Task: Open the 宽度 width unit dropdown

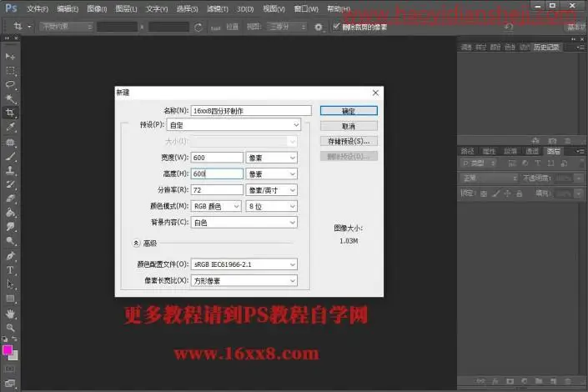Action: click(x=272, y=158)
